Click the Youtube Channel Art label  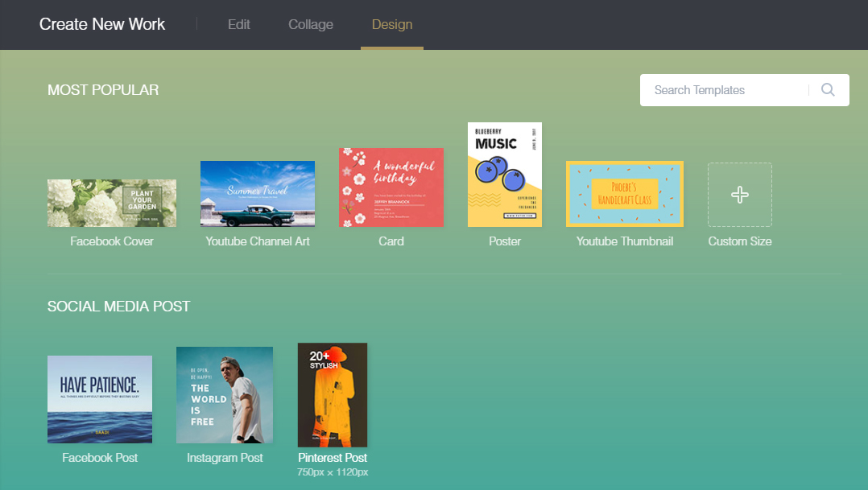[258, 241]
